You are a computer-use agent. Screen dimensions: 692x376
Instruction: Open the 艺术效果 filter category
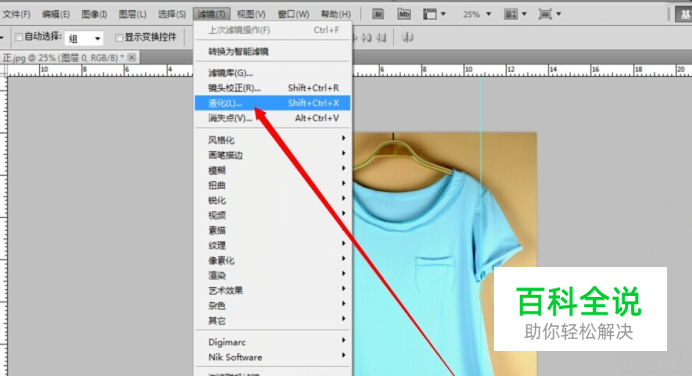272,290
